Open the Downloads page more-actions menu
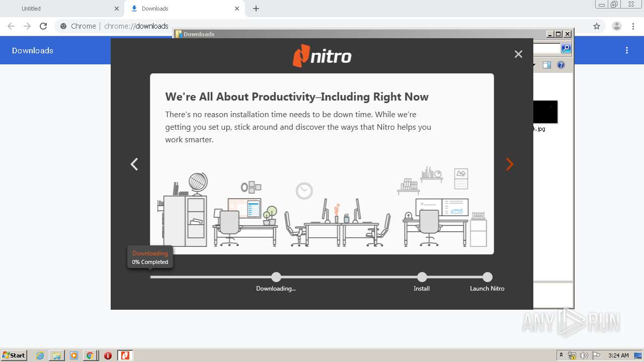644x362 pixels. pos(627,50)
